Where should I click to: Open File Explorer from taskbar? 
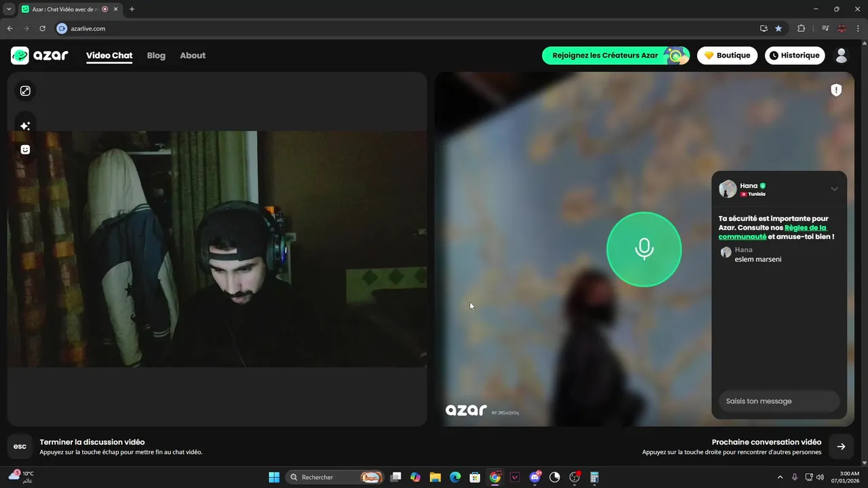[435, 477]
